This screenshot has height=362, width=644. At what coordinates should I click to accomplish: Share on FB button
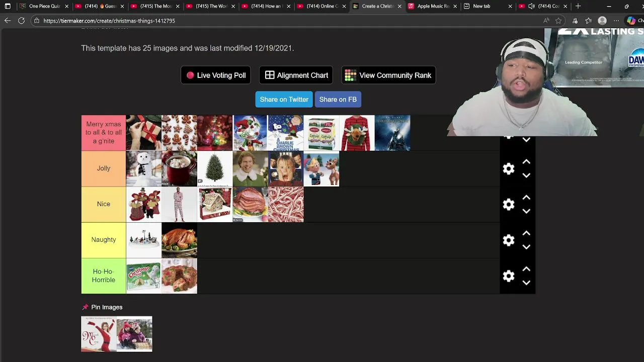click(x=338, y=100)
